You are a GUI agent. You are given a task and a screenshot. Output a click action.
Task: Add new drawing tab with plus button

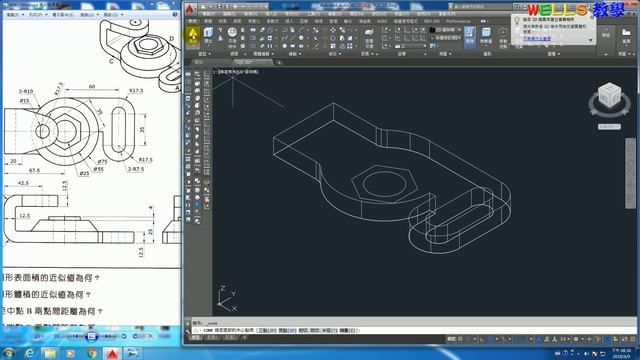[279, 62]
